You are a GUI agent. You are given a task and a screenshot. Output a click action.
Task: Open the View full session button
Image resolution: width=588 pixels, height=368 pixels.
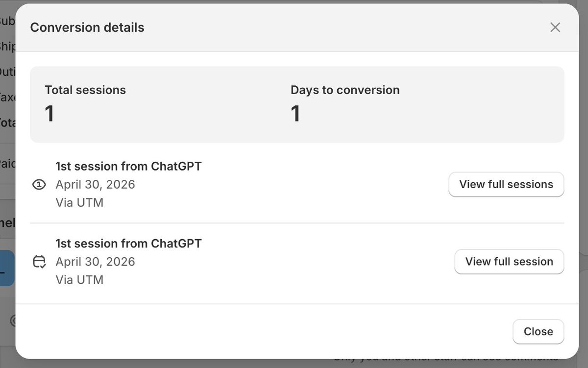click(x=509, y=262)
